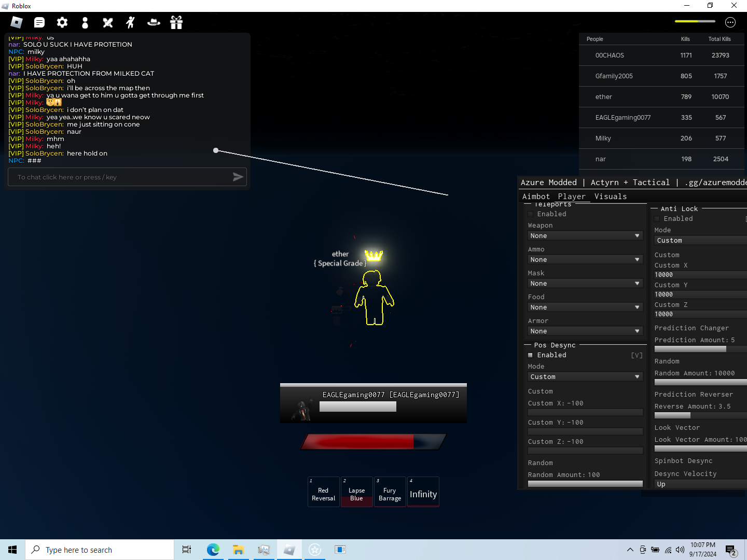Open the three-dot more options menu
This screenshot has height=560, width=747.
(x=730, y=22)
